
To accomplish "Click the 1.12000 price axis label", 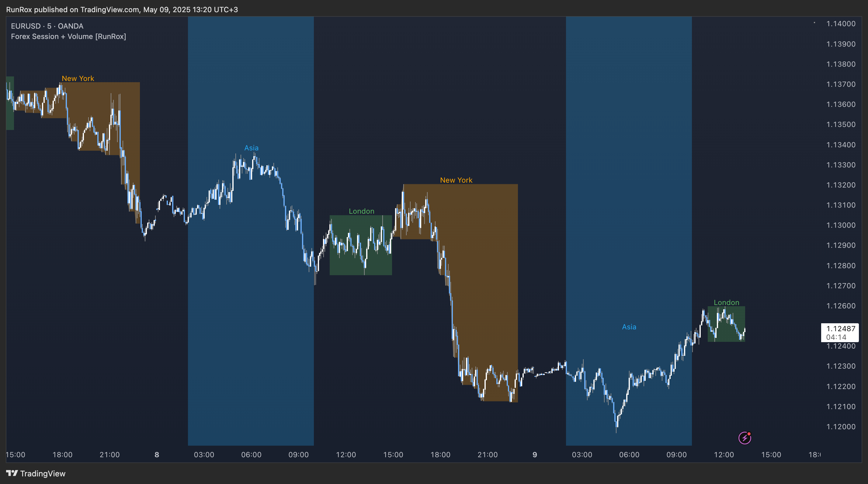I will [x=840, y=427].
